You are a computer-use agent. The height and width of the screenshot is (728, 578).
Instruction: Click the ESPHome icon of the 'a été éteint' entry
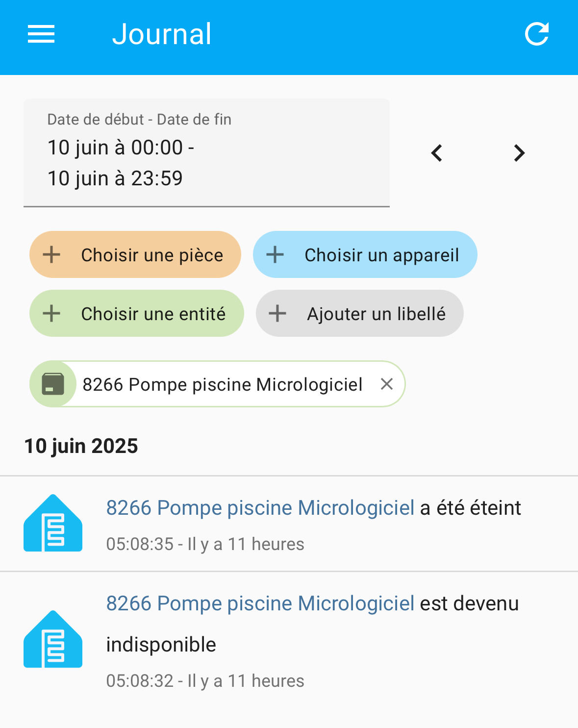(x=53, y=523)
